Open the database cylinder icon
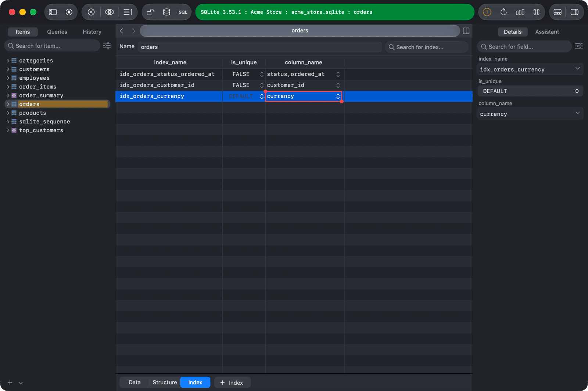The image size is (588, 391). click(166, 12)
